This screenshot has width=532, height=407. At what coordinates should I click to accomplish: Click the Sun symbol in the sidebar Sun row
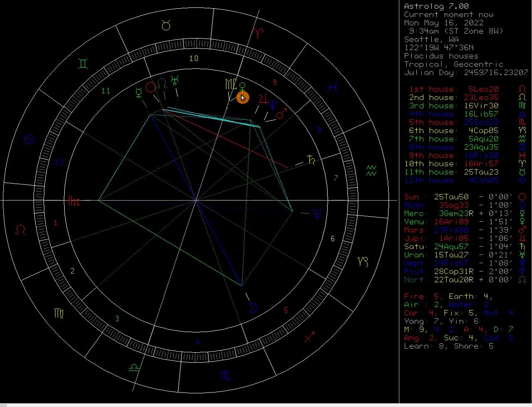(x=522, y=197)
